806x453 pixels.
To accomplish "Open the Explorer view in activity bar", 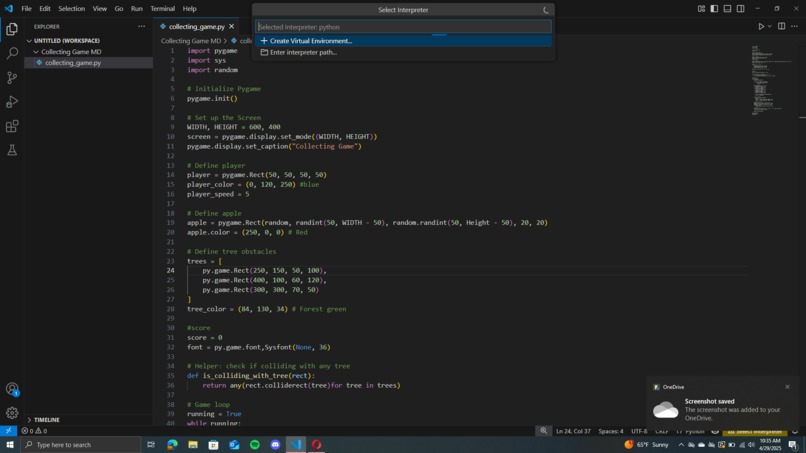I will 12,29.
